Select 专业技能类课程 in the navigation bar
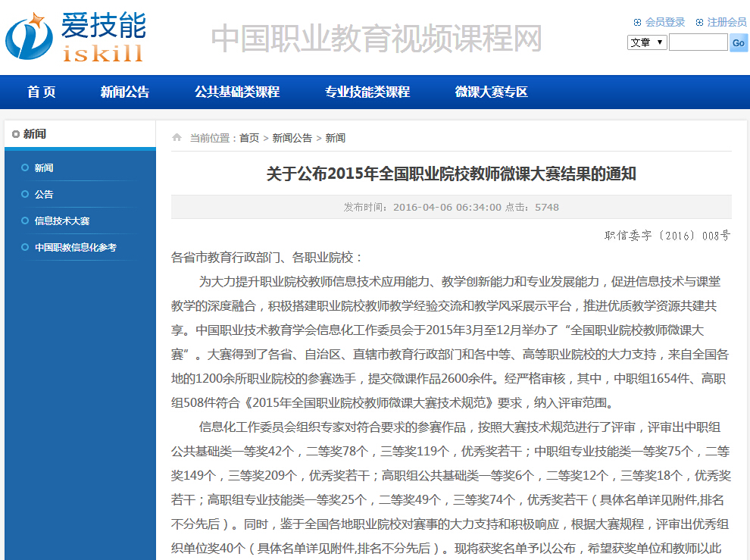 (367, 92)
